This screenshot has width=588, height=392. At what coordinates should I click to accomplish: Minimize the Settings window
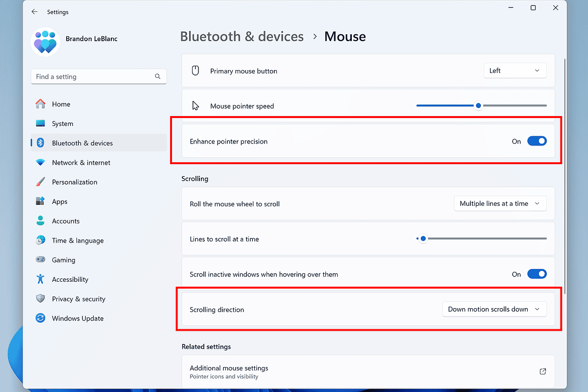(511, 8)
